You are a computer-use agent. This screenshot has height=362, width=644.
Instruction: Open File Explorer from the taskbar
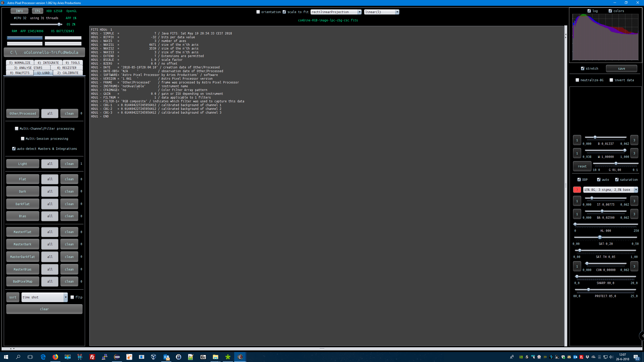[215, 357]
